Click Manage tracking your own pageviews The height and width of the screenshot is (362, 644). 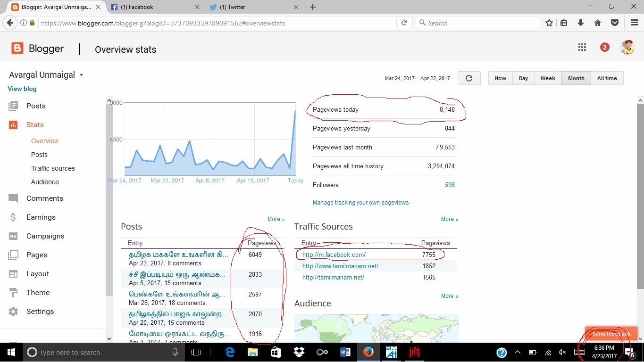[x=360, y=203]
